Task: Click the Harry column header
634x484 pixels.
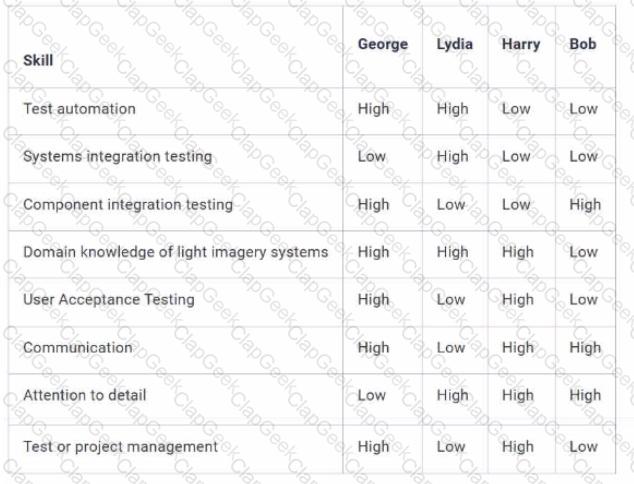Action: 520,45
